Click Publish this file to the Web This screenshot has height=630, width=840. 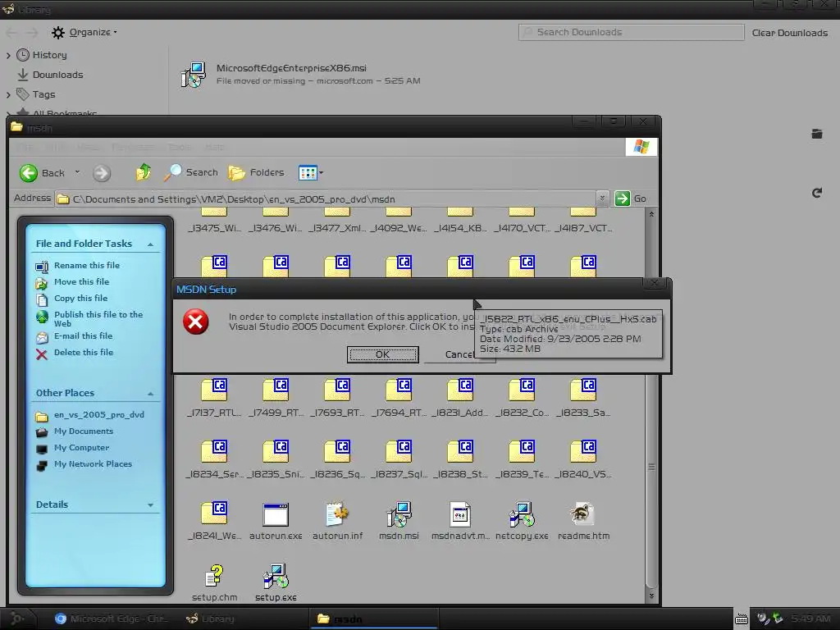pyautogui.click(x=98, y=319)
